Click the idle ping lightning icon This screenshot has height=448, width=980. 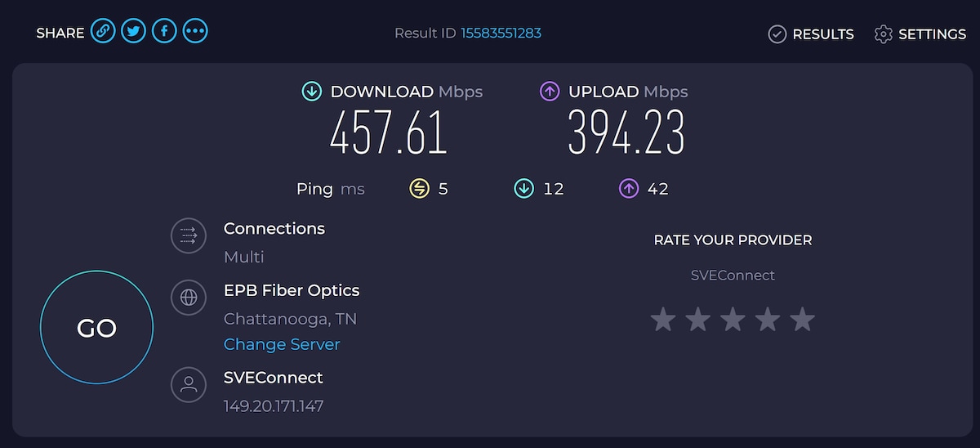pos(419,189)
